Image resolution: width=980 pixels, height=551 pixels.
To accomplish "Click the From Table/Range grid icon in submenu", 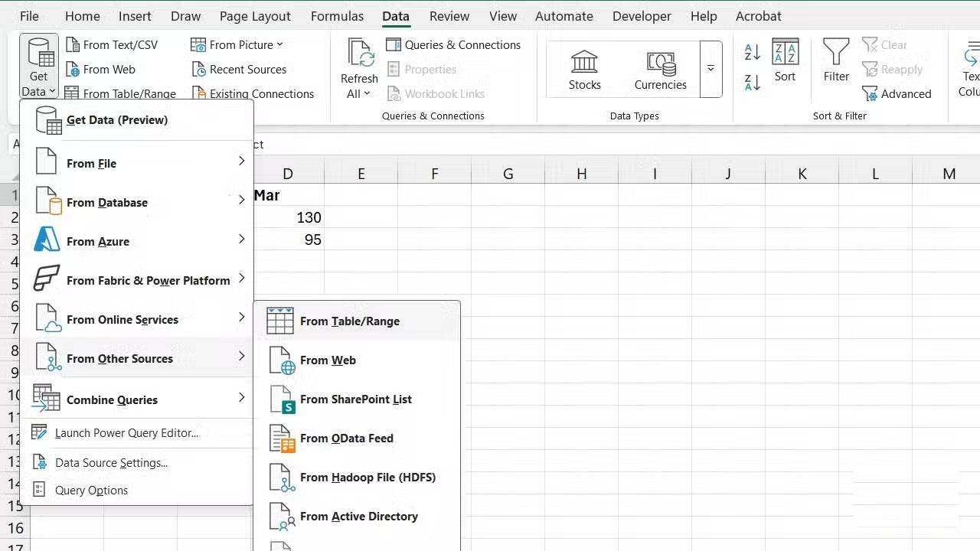I will click(x=280, y=321).
